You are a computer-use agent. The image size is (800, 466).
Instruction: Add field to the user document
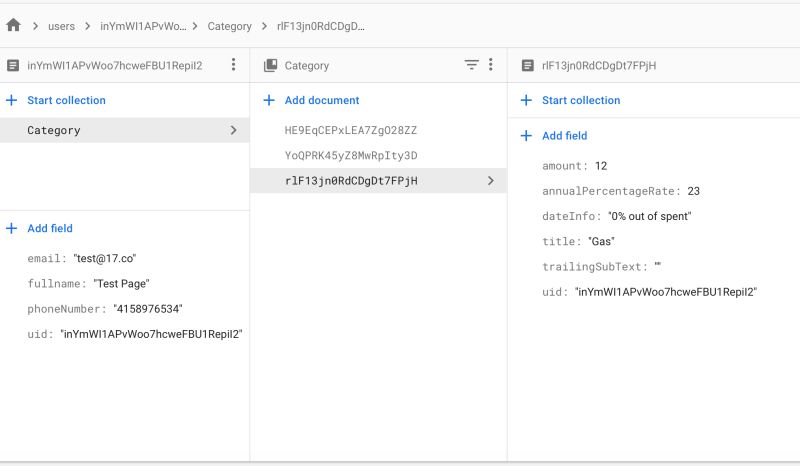tap(50, 228)
